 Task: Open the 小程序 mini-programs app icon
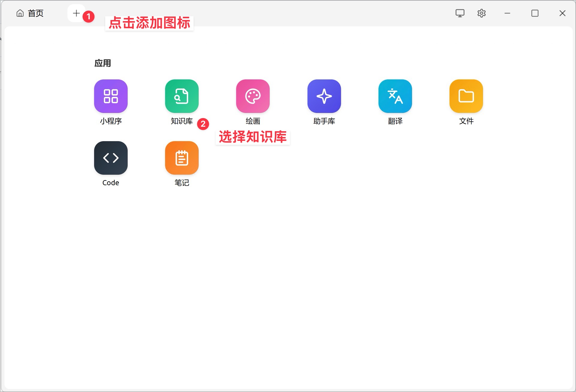pos(111,96)
